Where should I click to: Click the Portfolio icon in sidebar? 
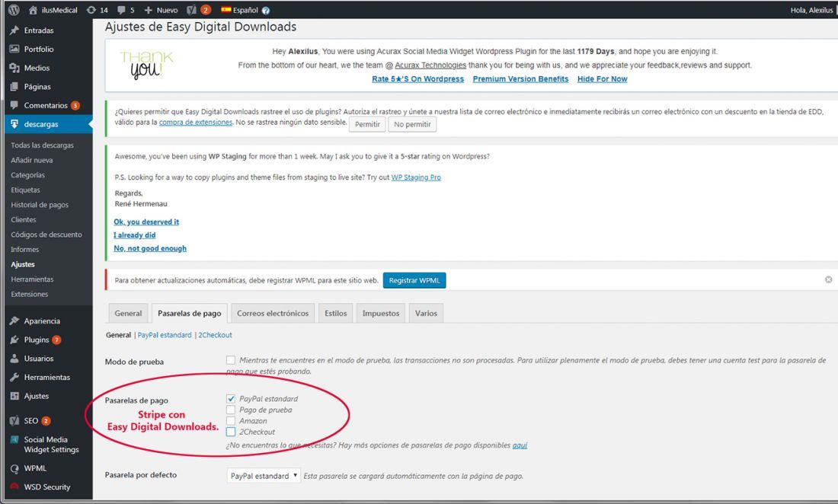click(14, 49)
